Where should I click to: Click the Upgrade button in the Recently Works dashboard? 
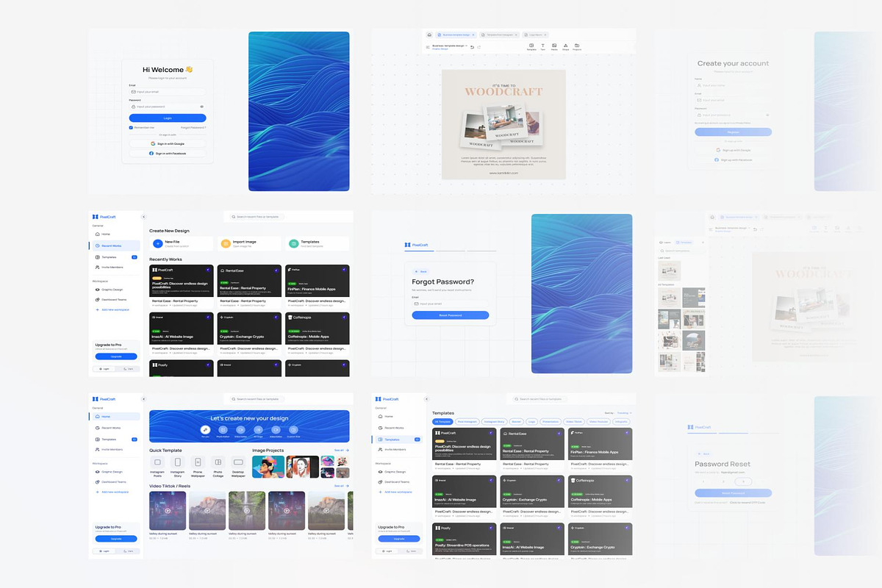click(115, 356)
